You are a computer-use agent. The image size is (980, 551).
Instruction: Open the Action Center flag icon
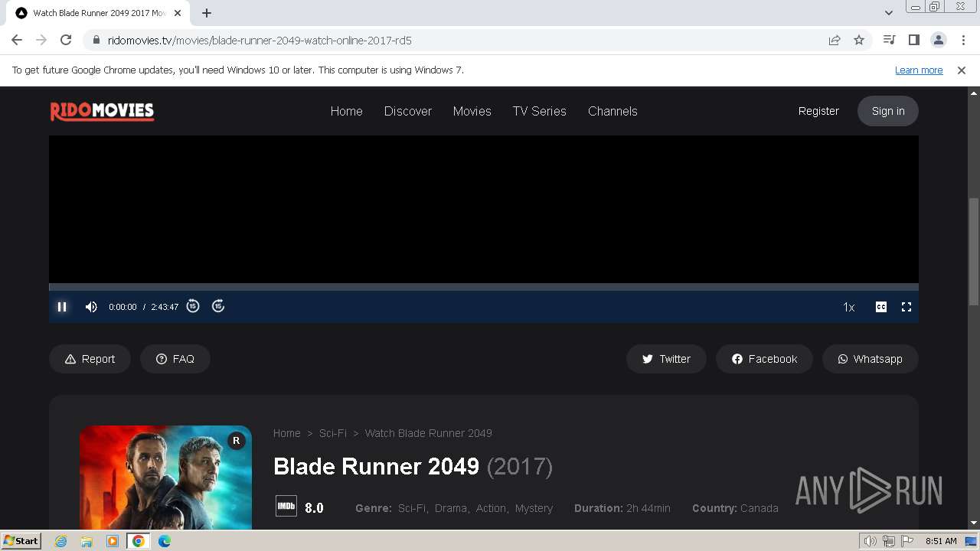[907, 541]
